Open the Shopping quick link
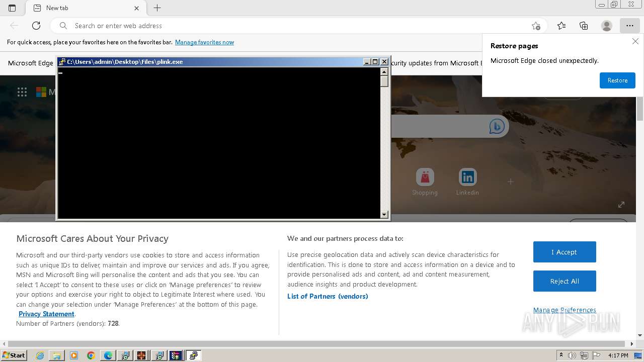The height and width of the screenshot is (362, 644). pos(425,182)
